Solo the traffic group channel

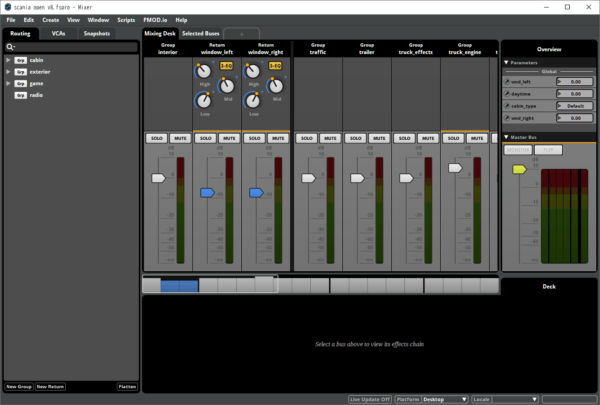pos(306,138)
